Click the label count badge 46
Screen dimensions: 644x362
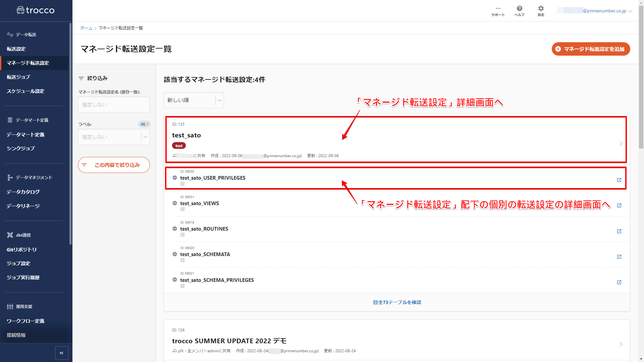(x=144, y=124)
